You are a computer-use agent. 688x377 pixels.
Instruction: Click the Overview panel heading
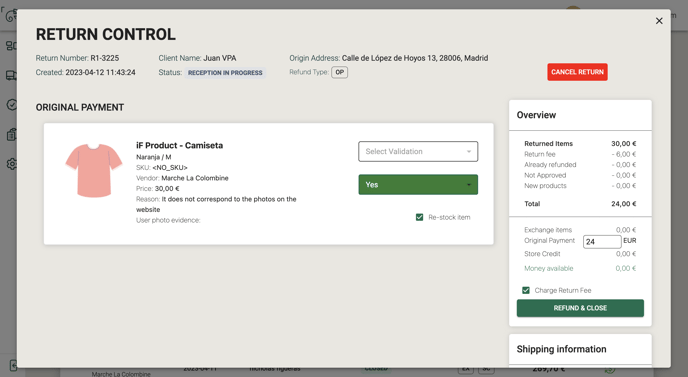coord(536,115)
